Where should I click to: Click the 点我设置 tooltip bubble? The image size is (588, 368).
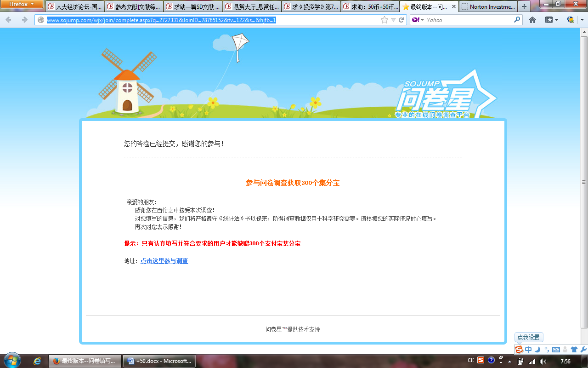tap(529, 337)
